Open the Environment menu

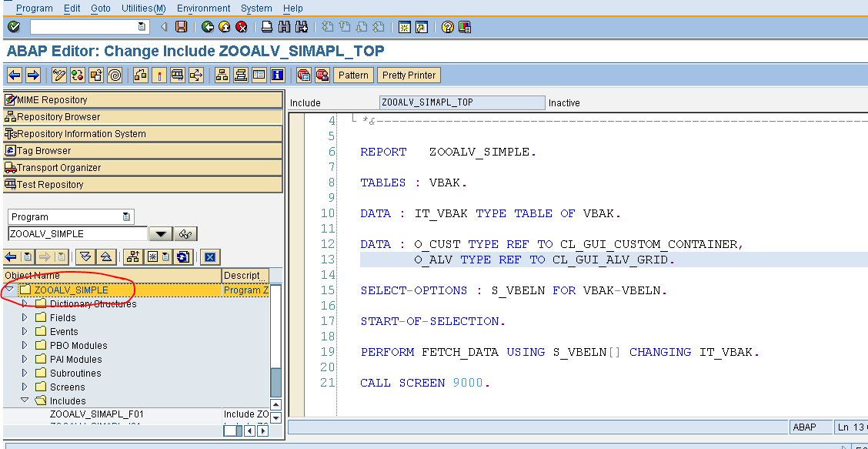203,8
